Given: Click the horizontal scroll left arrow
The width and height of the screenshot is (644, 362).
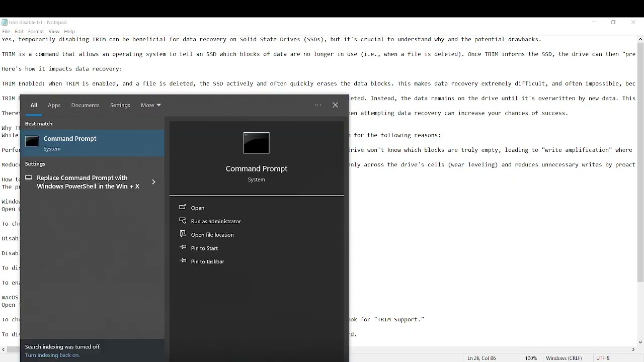Looking at the screenshot, I should (x=4, y=349).
